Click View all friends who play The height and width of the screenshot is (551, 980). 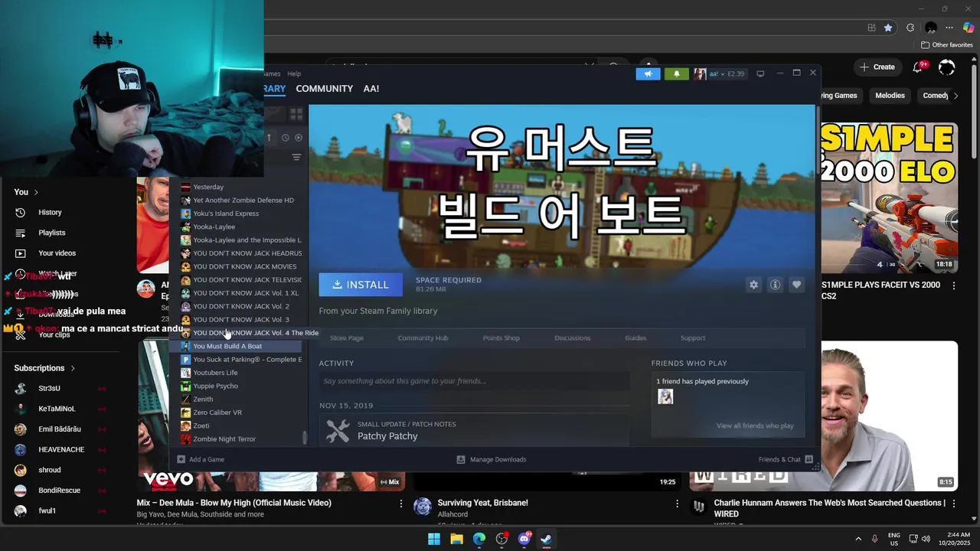(755, 425)
